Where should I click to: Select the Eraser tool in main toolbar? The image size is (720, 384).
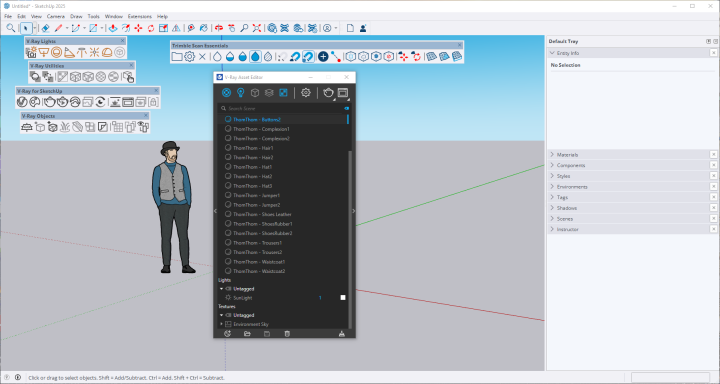point(45,28)
